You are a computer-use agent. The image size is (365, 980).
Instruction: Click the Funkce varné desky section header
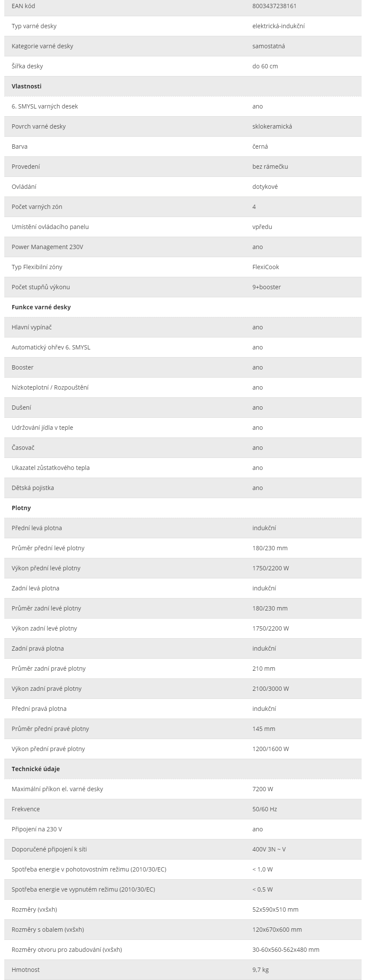point(41,307)
